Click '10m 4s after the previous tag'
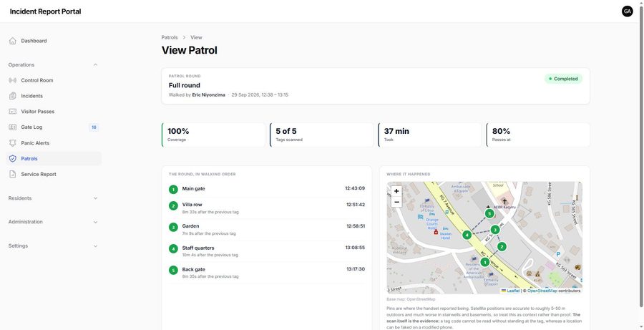The image size is (644, 330). pos(210,256)
